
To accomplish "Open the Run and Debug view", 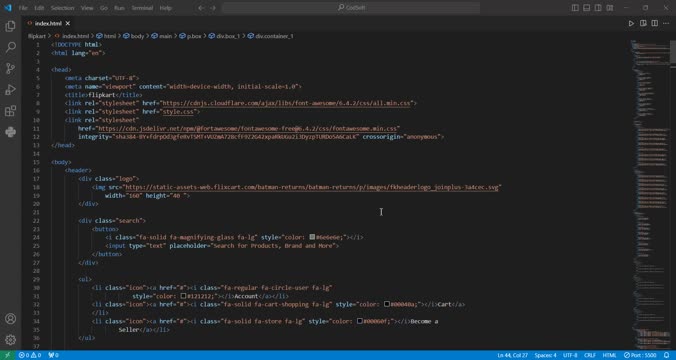I will point(10,90).
